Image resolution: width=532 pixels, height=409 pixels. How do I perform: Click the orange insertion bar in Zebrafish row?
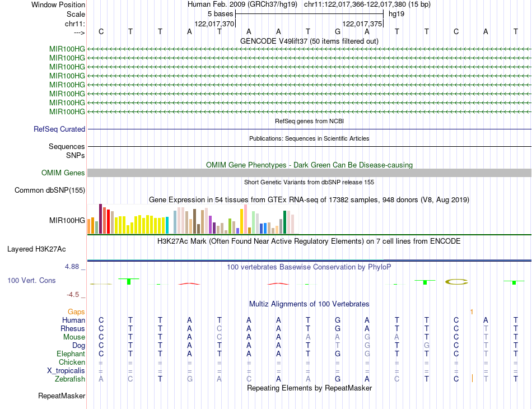pyautogui.click(x=472, y=378)
